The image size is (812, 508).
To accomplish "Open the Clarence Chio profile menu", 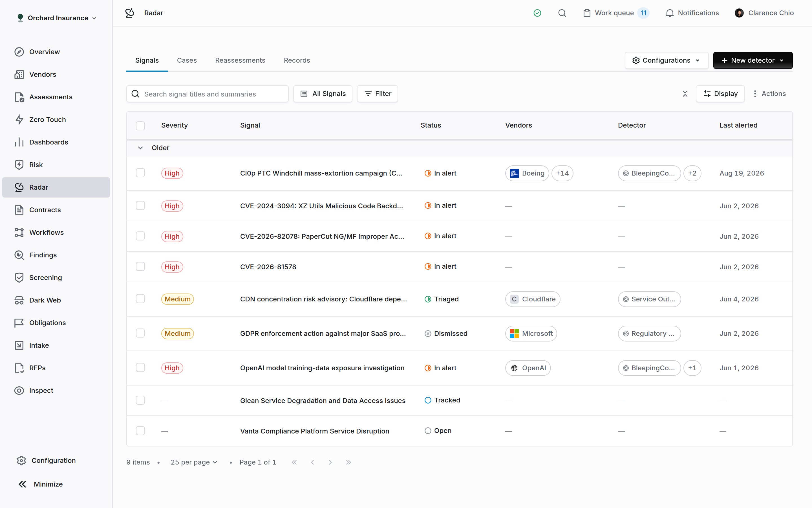I will [764, 13].
